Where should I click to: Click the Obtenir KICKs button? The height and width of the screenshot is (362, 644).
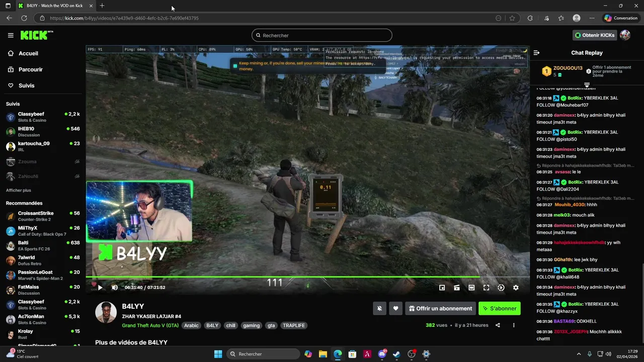pyautogui.click(x=595, y=35)
